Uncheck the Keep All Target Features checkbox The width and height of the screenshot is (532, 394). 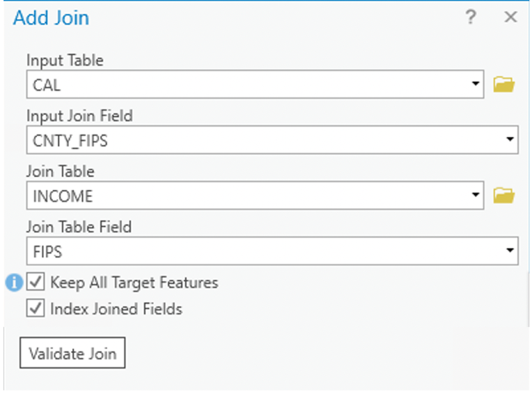[x=36, y=282]
